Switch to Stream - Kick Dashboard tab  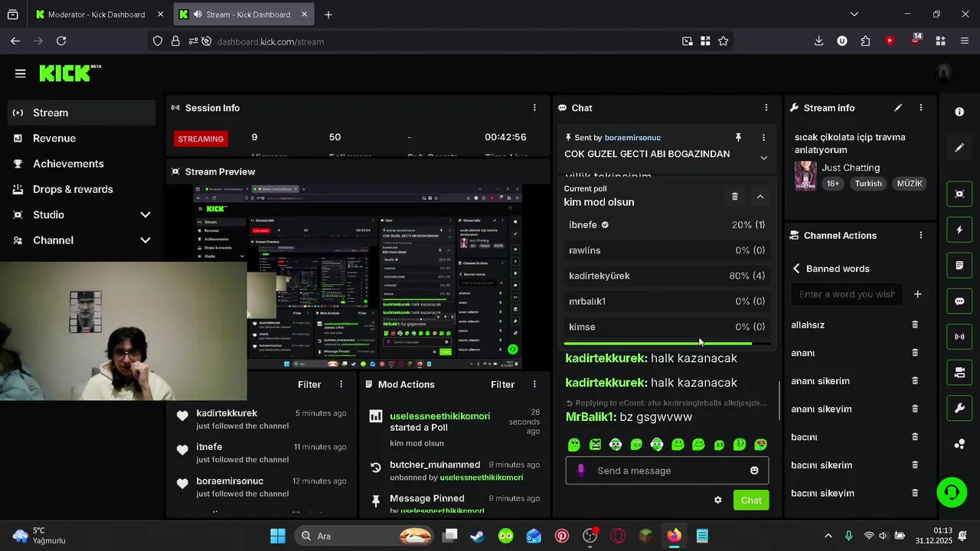tap(243, 15)
